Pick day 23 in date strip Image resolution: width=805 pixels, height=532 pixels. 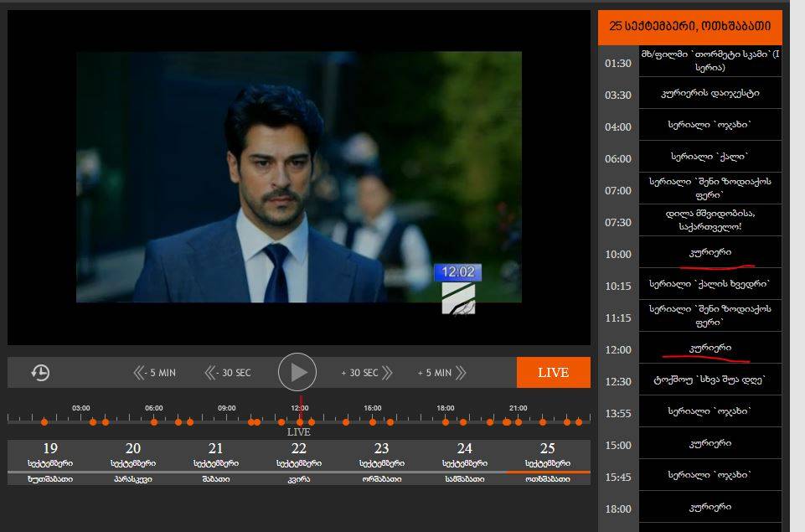coord(382,462)
